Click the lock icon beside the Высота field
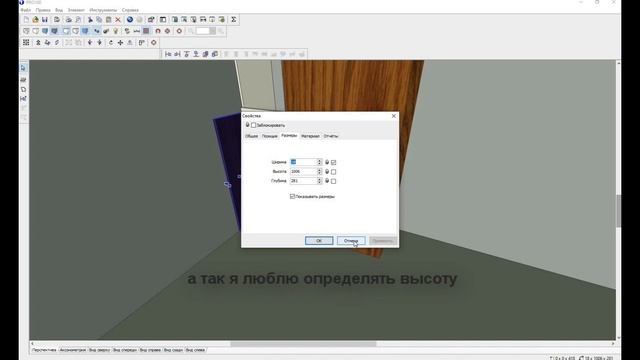 [327, 171]
